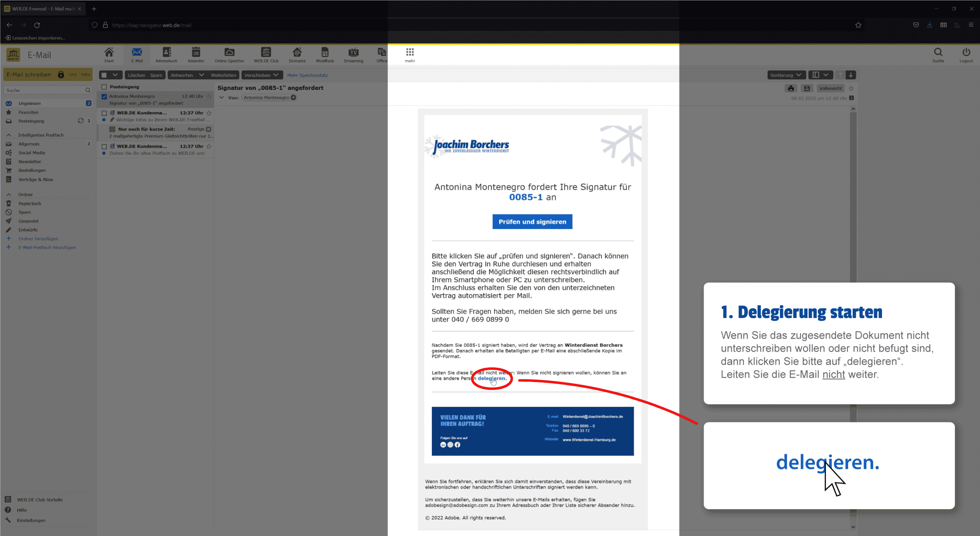Tick checkbox of first WEB.DE Kundenmanagement mail

[x=104, y=113]
